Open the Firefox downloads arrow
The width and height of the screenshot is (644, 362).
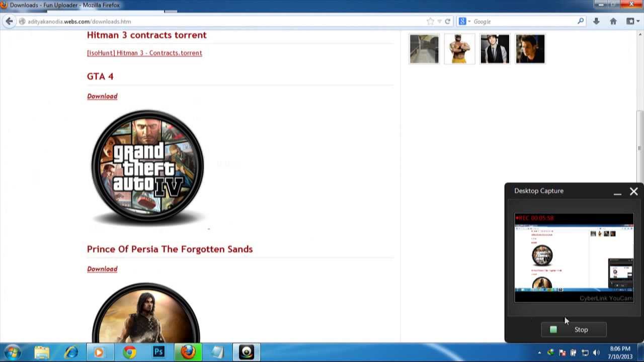(x=596, y=21)
